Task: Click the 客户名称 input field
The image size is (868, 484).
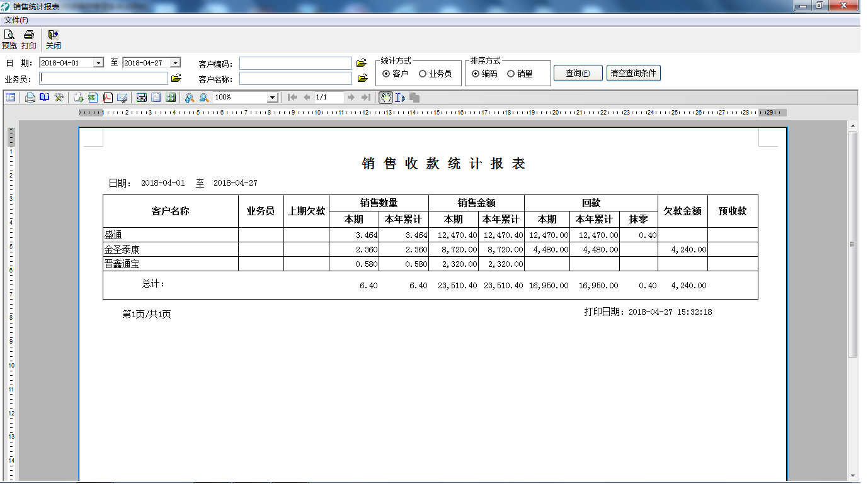Action: (295, 78)
